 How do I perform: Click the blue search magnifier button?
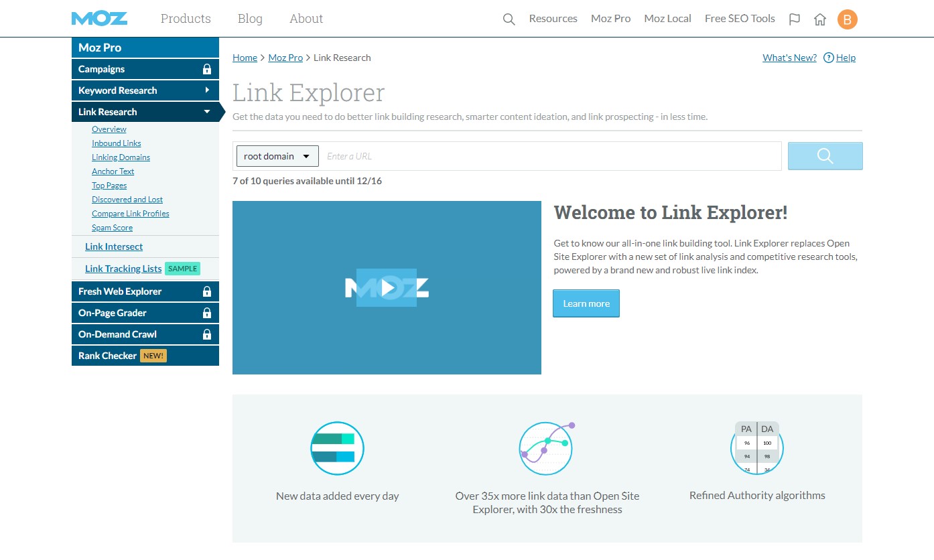click(x=825, y=156)
